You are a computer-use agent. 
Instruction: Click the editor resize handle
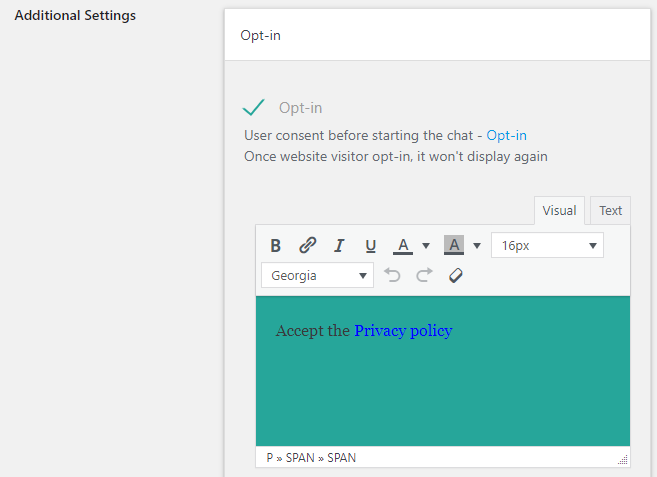pos(622,460)
